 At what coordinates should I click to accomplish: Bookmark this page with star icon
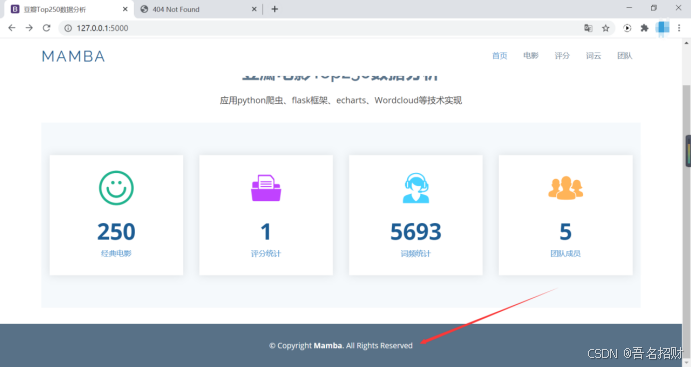coord(606,28)
